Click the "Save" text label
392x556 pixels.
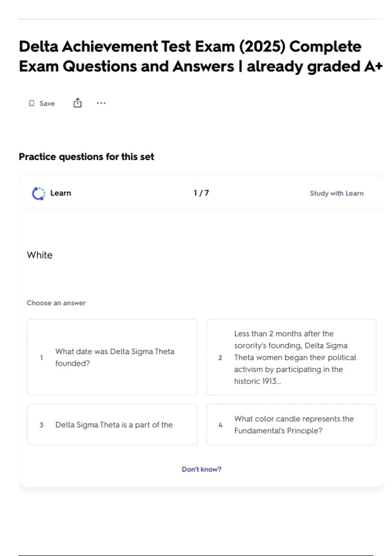pos(47,103)
